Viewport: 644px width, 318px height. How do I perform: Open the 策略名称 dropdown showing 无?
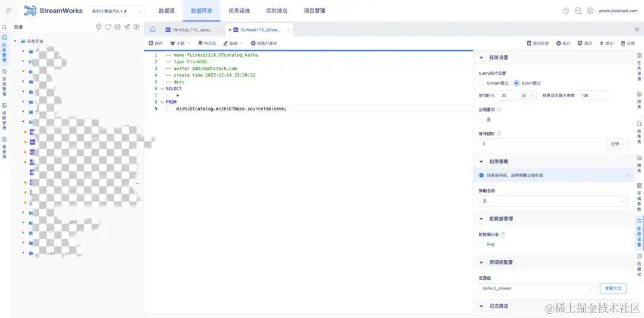(553, 201)
